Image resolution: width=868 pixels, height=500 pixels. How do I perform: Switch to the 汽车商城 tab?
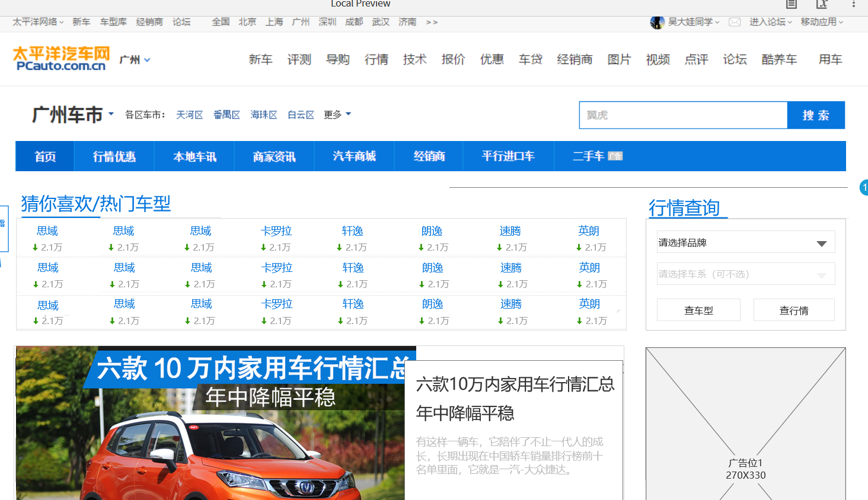point(354,156)
